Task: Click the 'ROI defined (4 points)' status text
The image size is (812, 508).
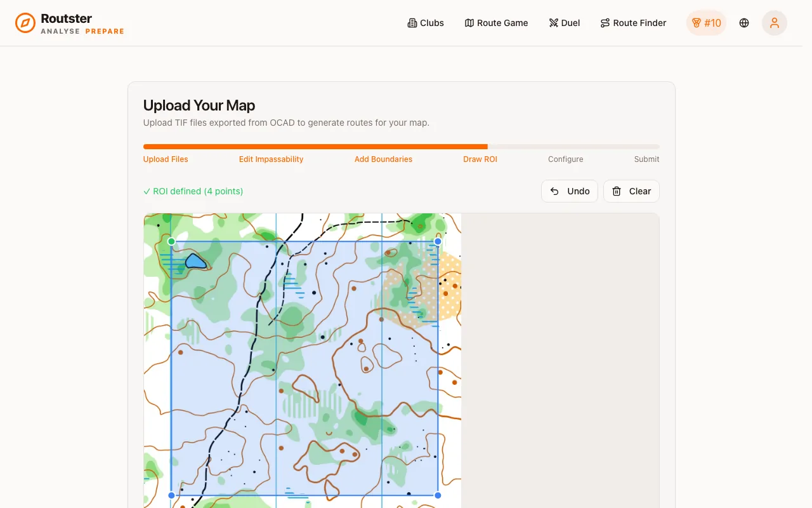Action: point(193,191)
